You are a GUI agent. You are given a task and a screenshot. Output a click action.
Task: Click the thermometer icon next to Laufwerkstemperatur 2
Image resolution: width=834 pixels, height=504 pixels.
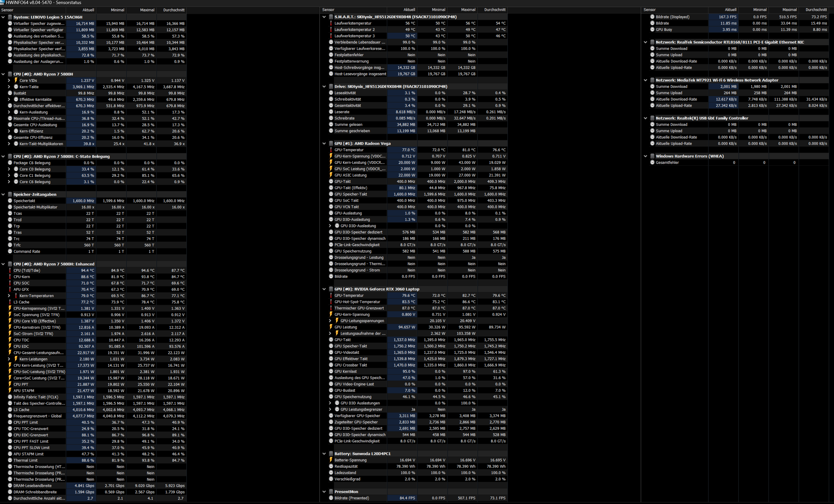(x=331, y=29)
